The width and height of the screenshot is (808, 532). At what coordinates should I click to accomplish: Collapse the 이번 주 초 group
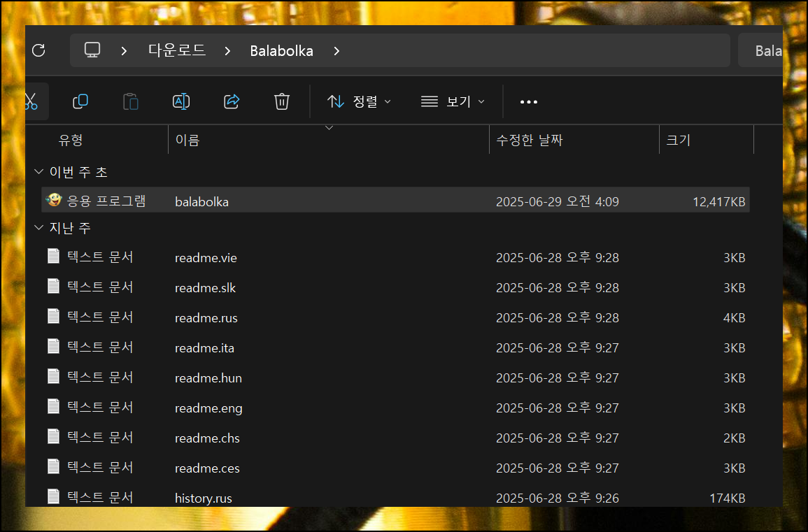coord(38,171)
